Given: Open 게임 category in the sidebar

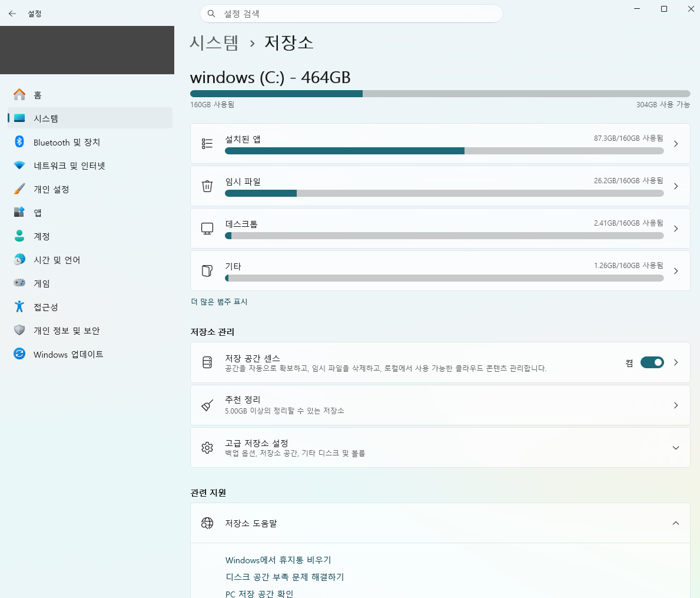Looking at the screenshot, I should [x=90, y=283].
